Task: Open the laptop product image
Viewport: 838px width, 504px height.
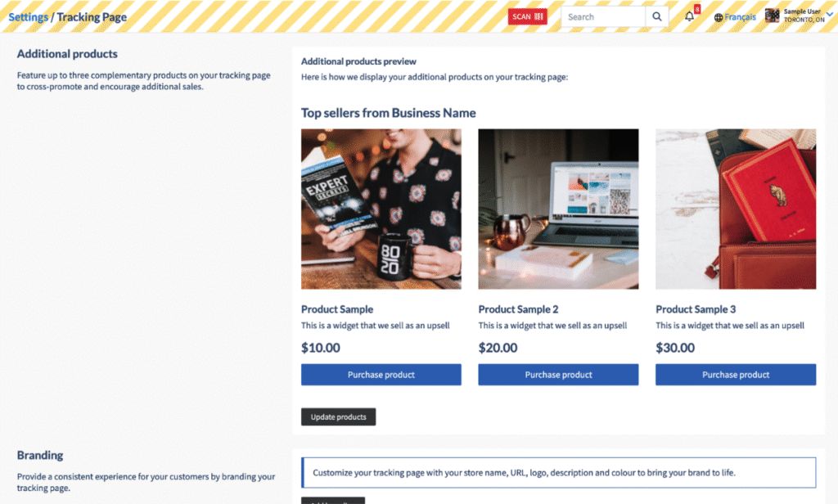Action: point(558,209)
